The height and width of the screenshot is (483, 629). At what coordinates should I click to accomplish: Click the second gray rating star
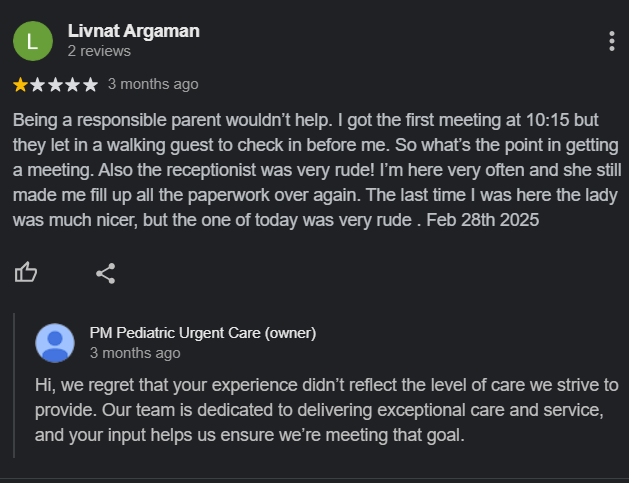[38, 85]
